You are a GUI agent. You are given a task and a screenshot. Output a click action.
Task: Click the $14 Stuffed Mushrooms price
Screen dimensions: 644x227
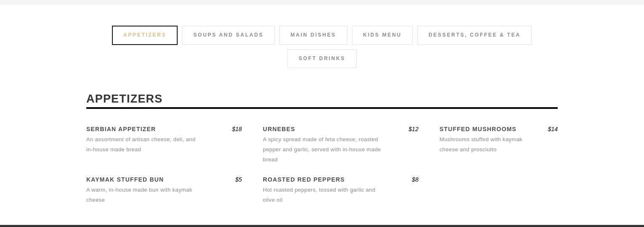pyautogui.click(x=553, y=129)
